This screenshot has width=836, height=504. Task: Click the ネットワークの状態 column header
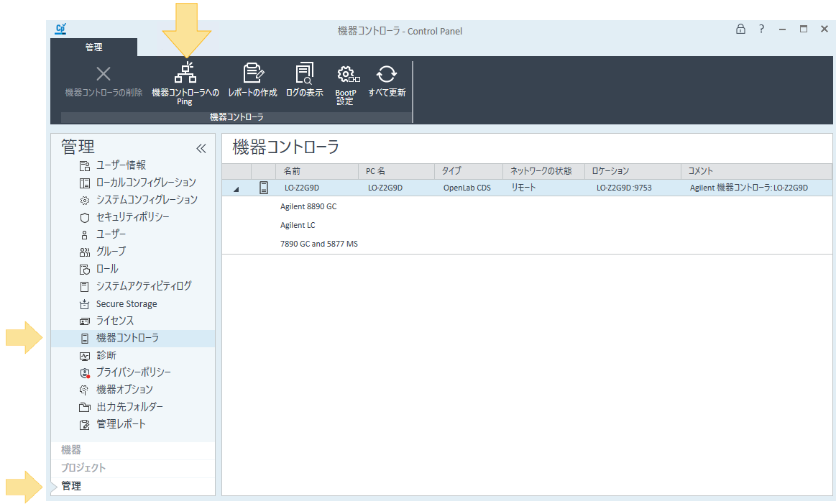541,171
